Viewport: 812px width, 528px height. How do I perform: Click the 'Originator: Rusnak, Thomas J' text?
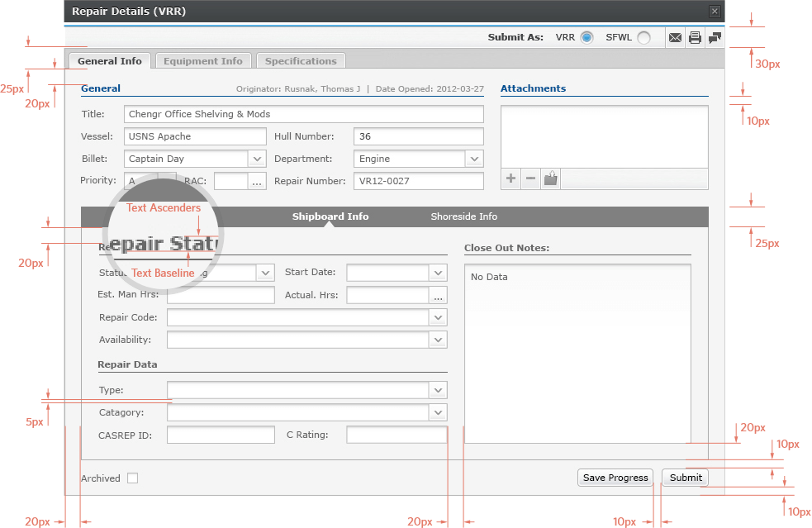[x=298, y=88]
